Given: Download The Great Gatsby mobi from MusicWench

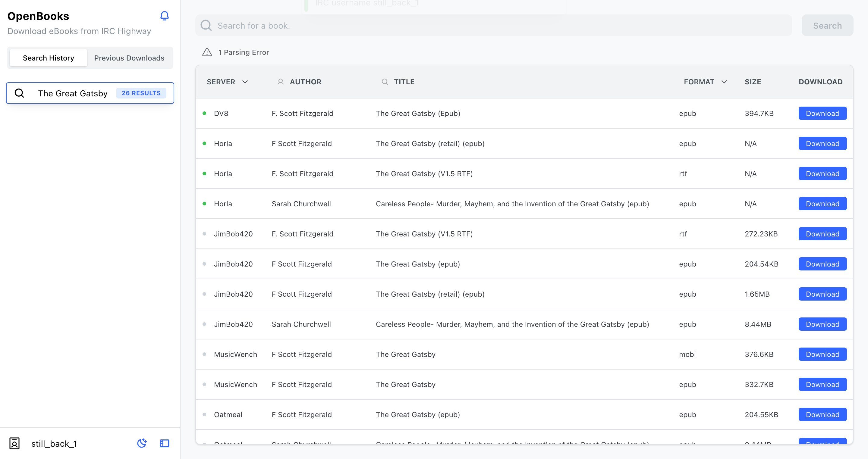Looking at the screenshot, I should tap(822, 354).
